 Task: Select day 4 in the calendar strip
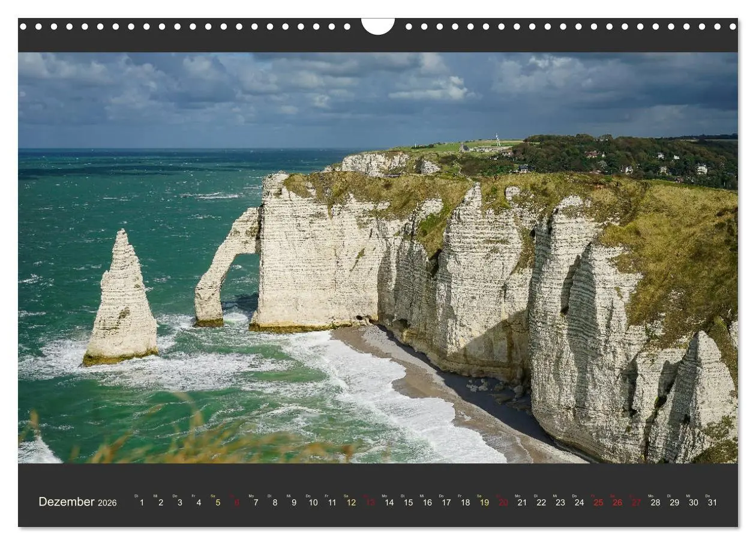pos(199,503)
